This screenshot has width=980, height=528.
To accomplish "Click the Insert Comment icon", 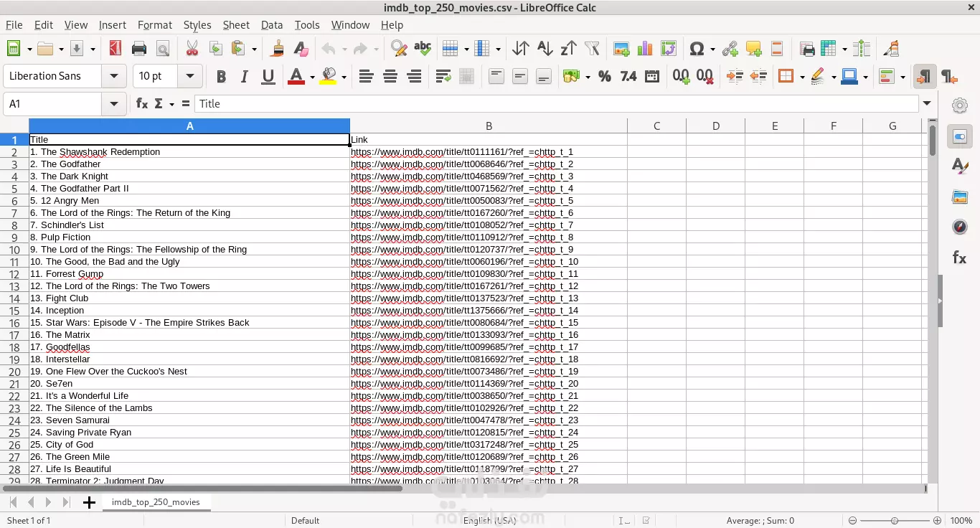I will click(753, 49).
